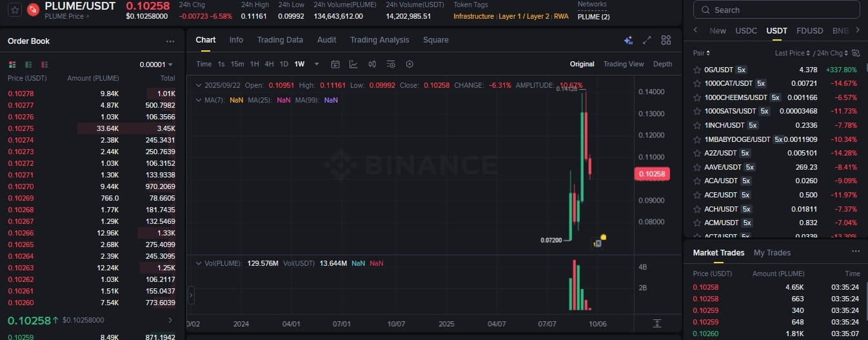Show only buy orders in order book
The width and height of the screenshot is (868, 340).
(28, 65)
